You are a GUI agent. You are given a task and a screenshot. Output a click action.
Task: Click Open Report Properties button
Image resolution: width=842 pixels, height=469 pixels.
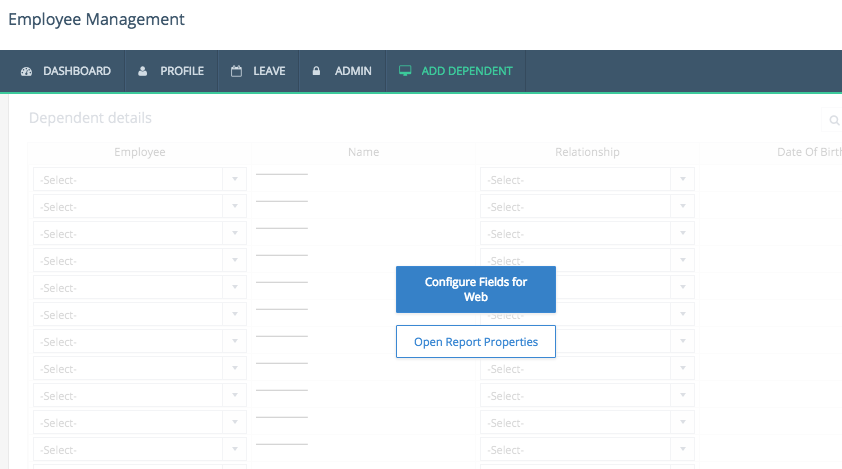(x=476, y=342)
